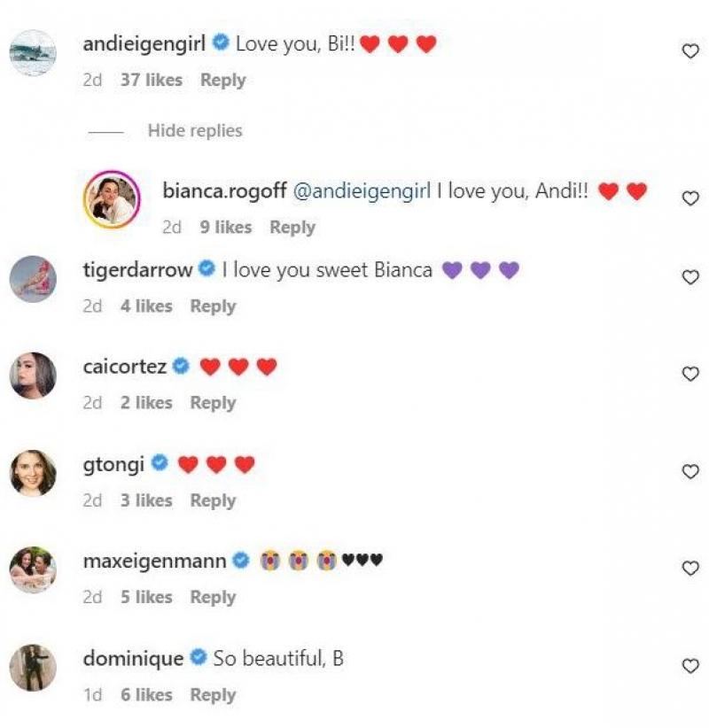This screenshot has width=709, height=728.
Task: Tap the heart icon beside gtongi's comment
Action: click(690, 472)
